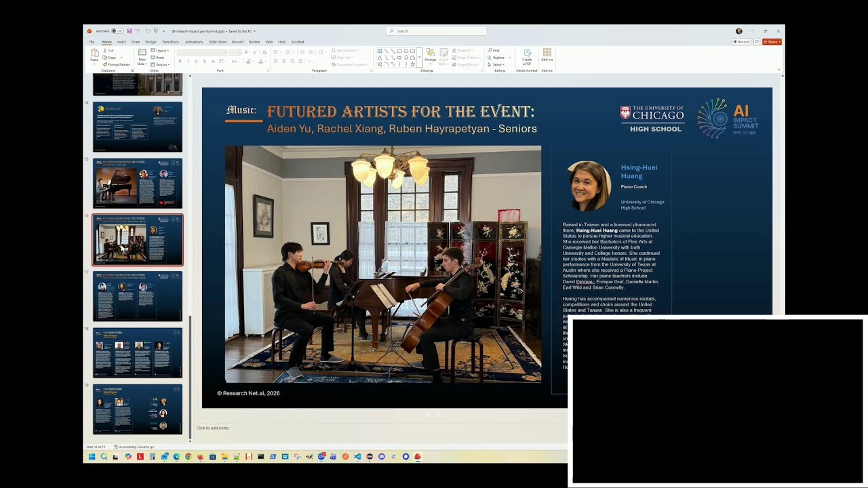Click the Cut command
Screen dimensions: 868x488
click(109, 50)
